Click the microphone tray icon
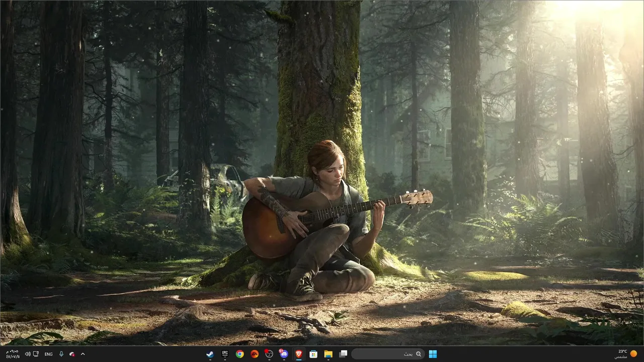The height and width of the screenshot is (362, 644). (x=61, y=354)
